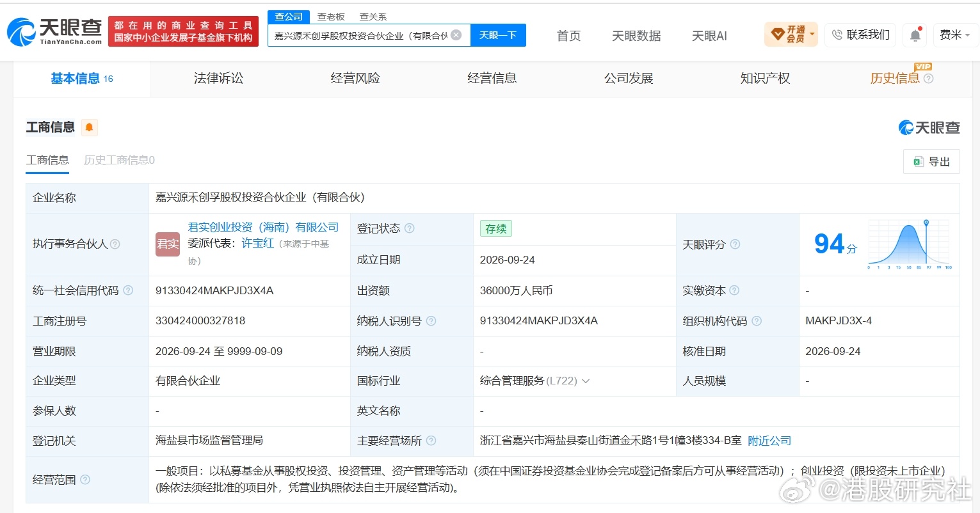Click the help icon next to 统一社会信用代码
Screen dimensions: 980x513
(x=128, y=290)
